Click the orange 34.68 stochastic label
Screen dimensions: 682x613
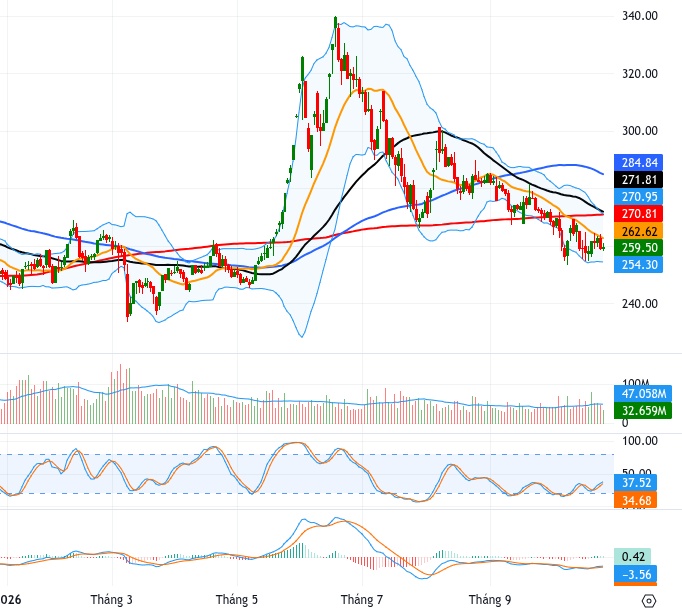[x=635, y=500]
